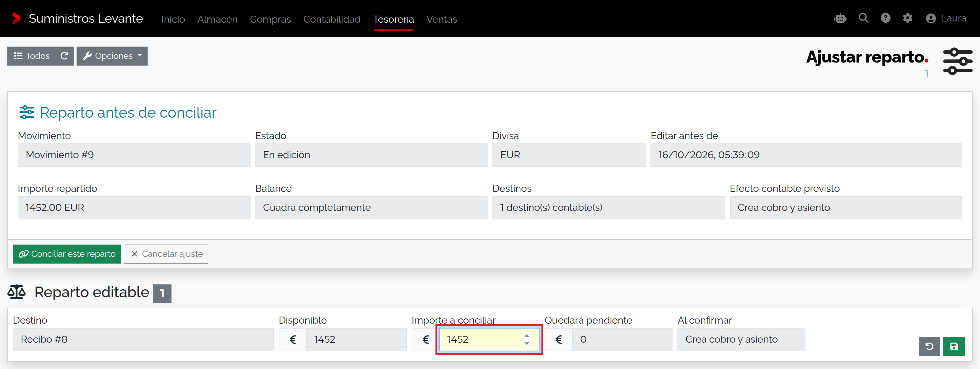Click the Destino field Recibo #8
Screen dimensions: 980x369
point(143,339)
